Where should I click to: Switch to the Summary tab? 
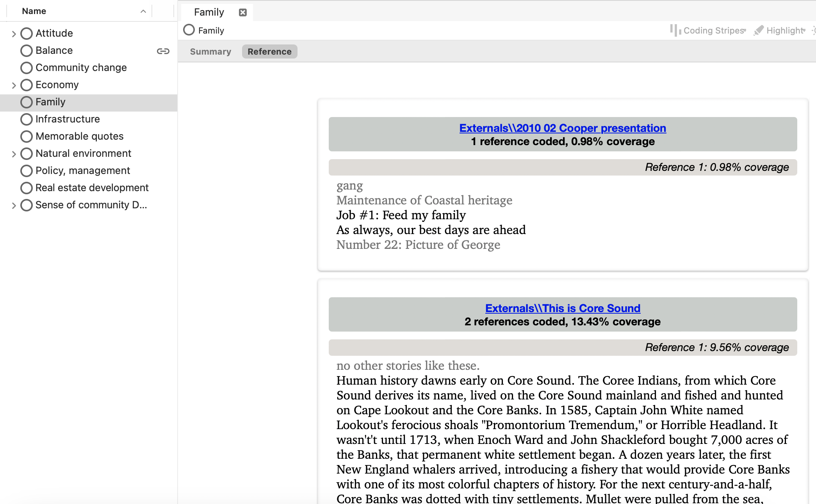click(x=210, y=51)
